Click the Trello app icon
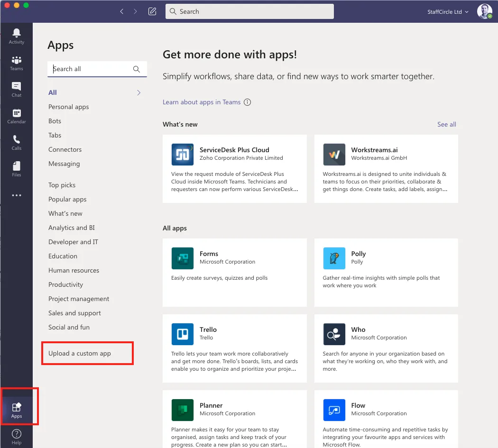 (x=182, y=334)
